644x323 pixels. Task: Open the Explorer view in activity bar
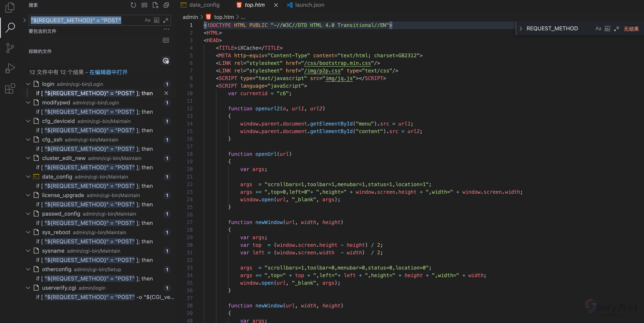10,8
